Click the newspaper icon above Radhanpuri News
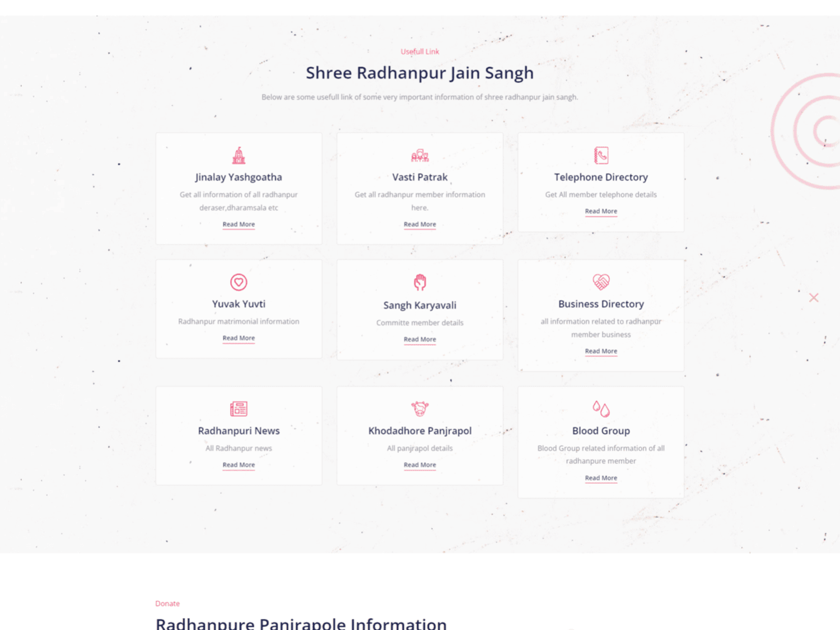Screen dimensions: 840x630 239,409
